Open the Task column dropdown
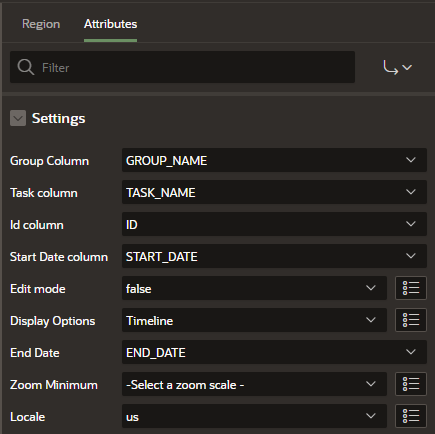 point(274,192)
